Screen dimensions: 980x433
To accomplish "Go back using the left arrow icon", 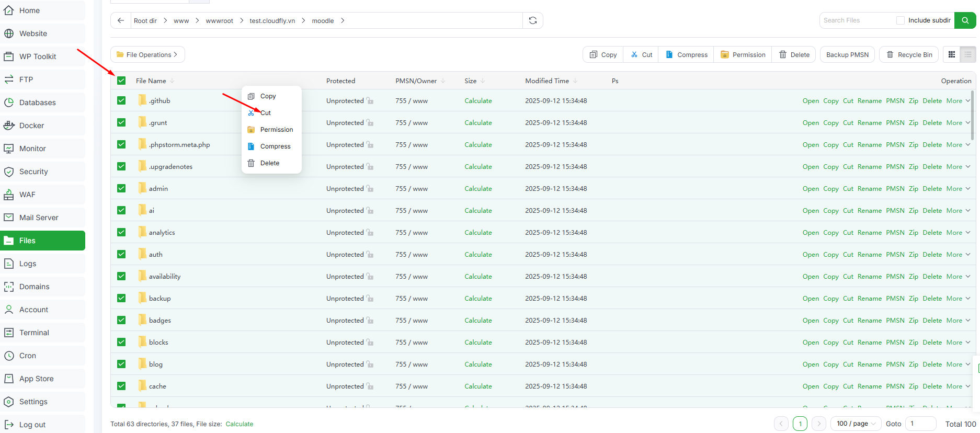I will 121,20.
